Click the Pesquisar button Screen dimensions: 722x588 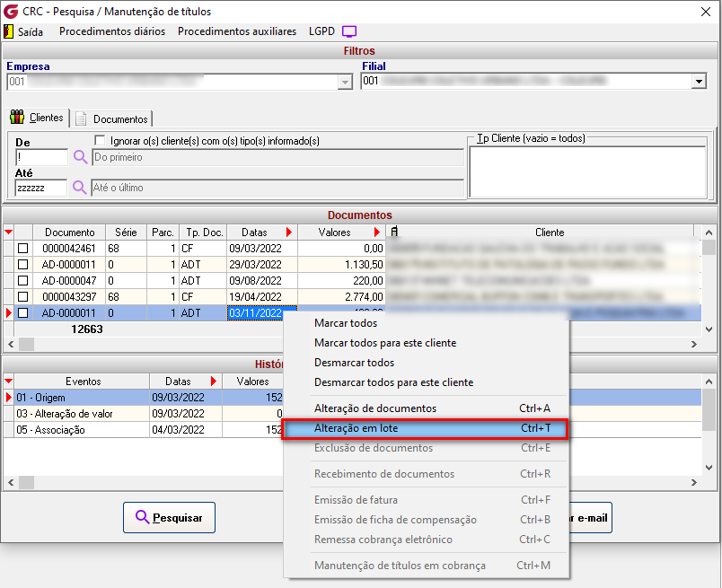point(169,518)
